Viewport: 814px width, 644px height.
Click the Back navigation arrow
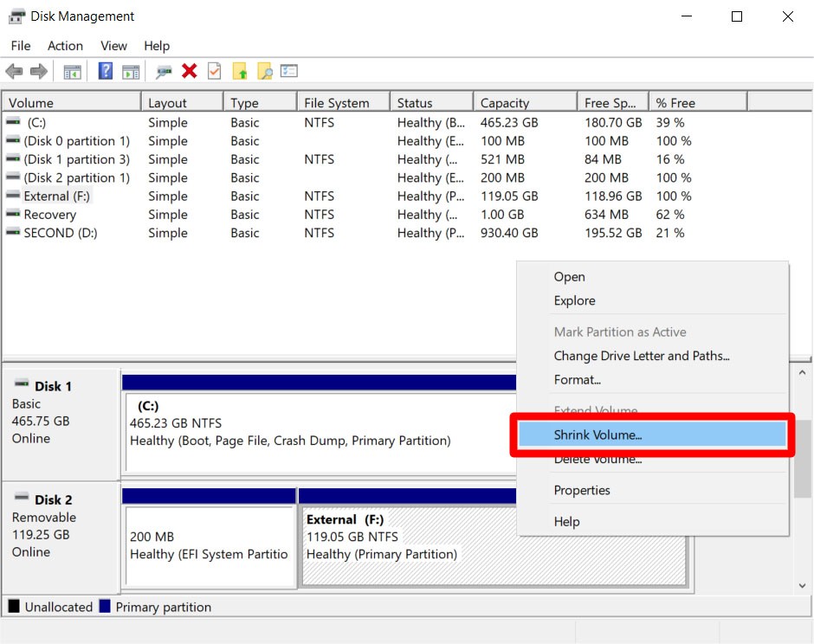pyautogui.click(x=14, y=70)
